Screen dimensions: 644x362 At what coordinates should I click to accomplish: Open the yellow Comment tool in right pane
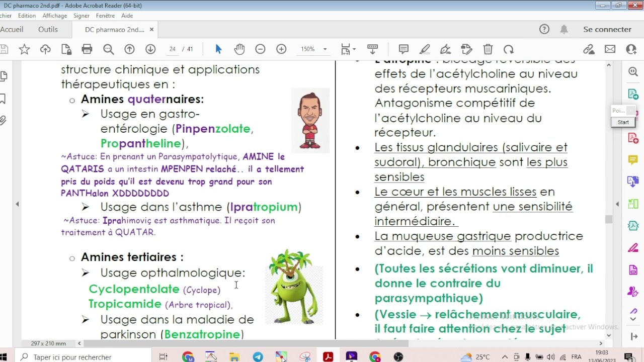(x=633, y=160)
